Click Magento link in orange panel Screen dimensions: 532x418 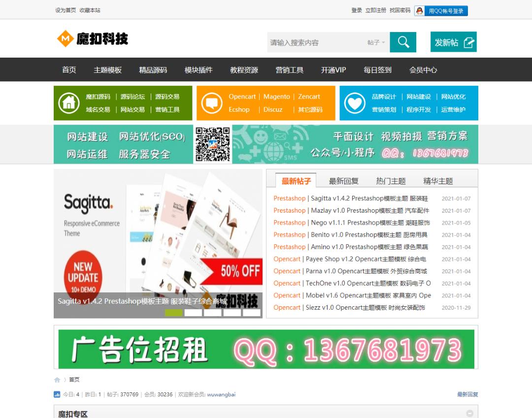[x=276, y=96]
